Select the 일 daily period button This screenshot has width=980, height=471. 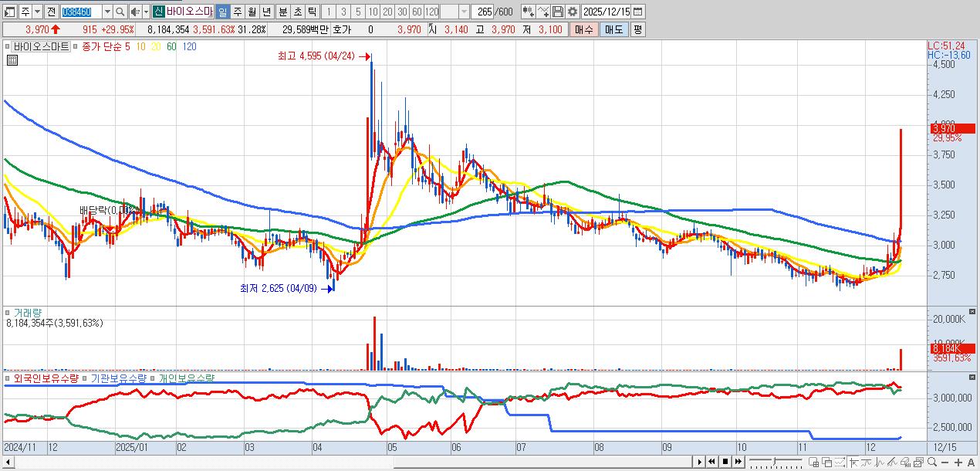pyautogui.click(x=221, y=12)
